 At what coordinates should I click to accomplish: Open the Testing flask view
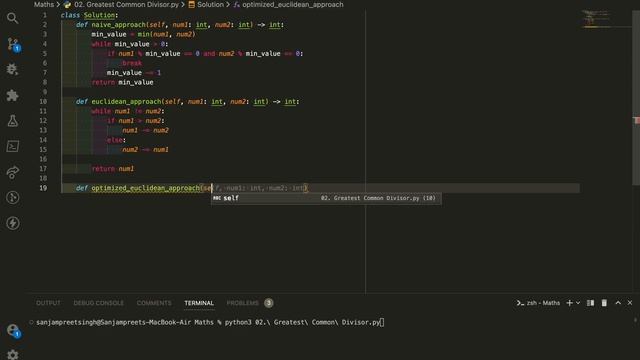point(13,121)
